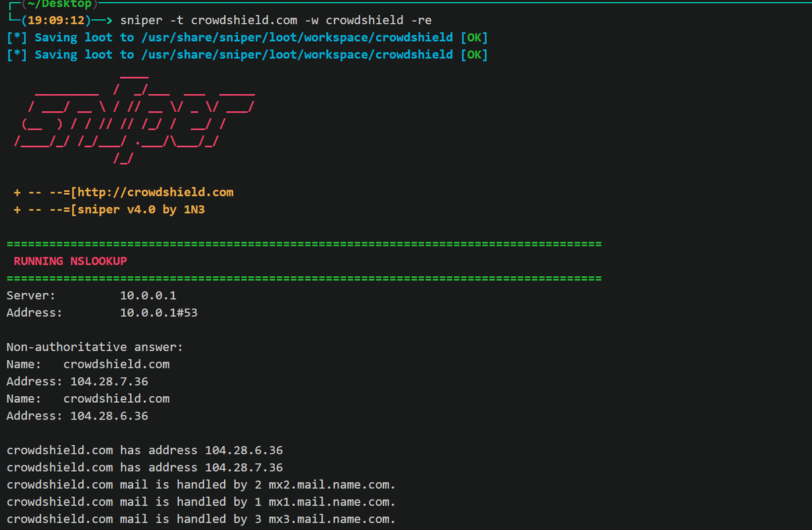Click the Sn1per ASCII art logo
812x530 pixels.
click(x=134, y=119)
